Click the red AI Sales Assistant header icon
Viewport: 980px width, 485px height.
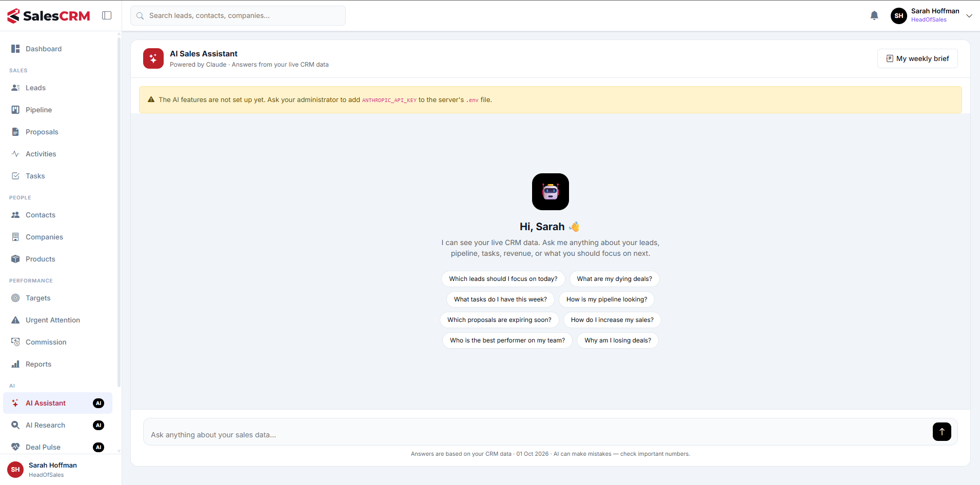pyautogui.click(x=153, y=58)
